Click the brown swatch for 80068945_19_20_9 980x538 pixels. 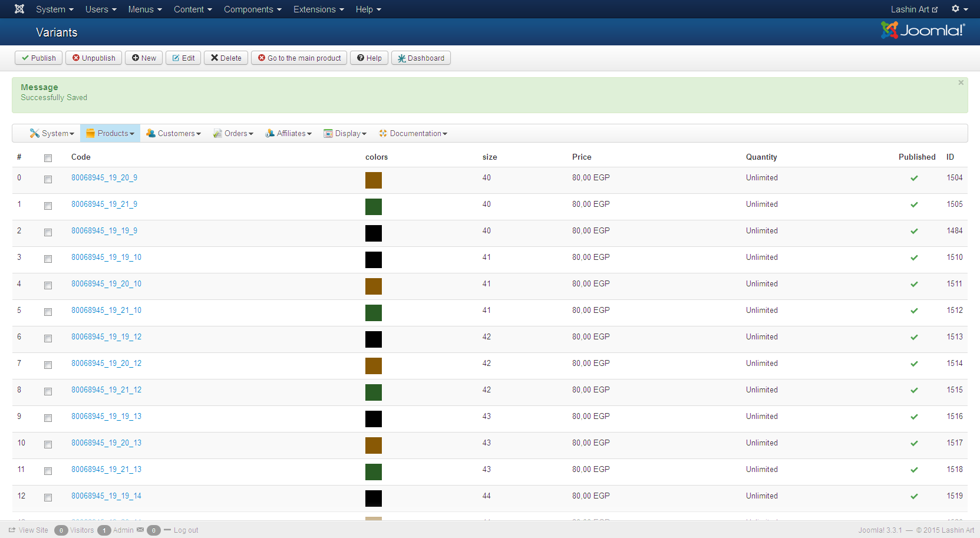[374, 180]
